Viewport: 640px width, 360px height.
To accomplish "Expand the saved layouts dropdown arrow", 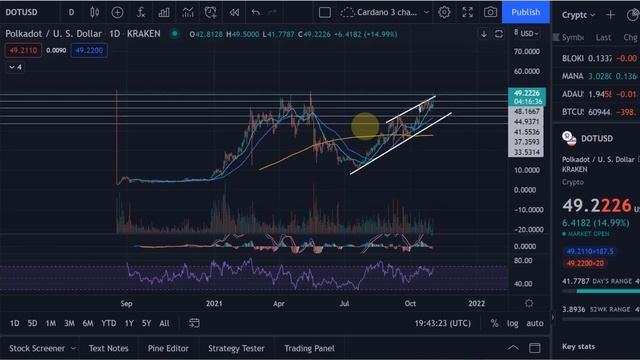I will tap(427, 12).
